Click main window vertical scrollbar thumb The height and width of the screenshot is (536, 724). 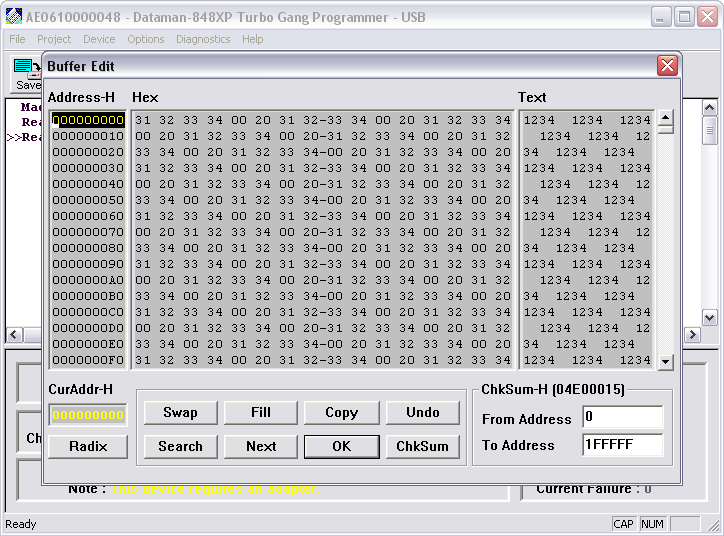pyautogui.click(x=709, y=131)
